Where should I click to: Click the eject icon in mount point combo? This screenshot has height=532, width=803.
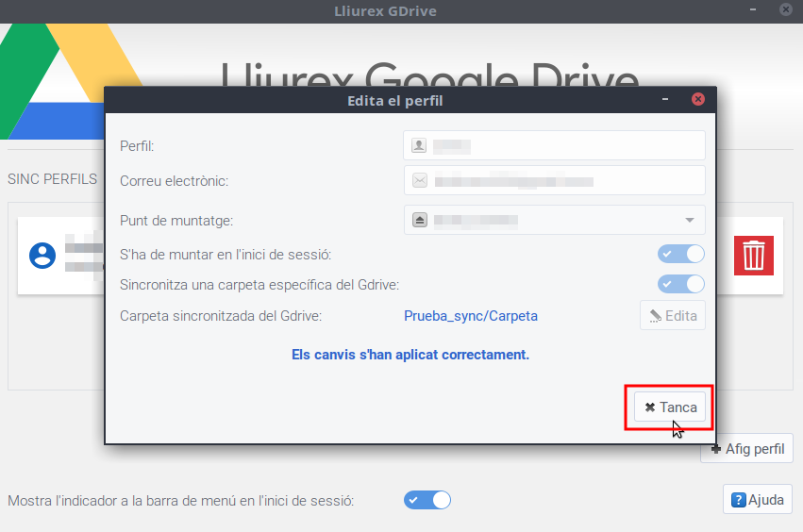click(419, 220)
